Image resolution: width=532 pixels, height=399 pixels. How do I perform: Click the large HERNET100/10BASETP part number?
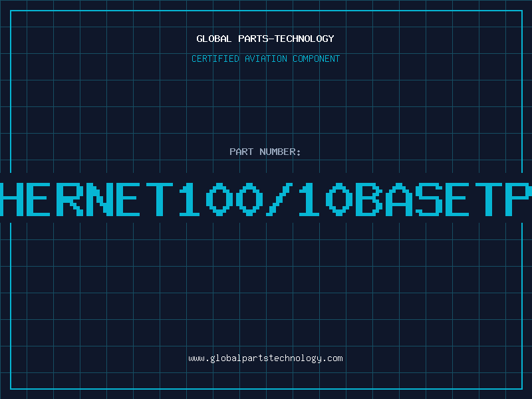point(266,199)
